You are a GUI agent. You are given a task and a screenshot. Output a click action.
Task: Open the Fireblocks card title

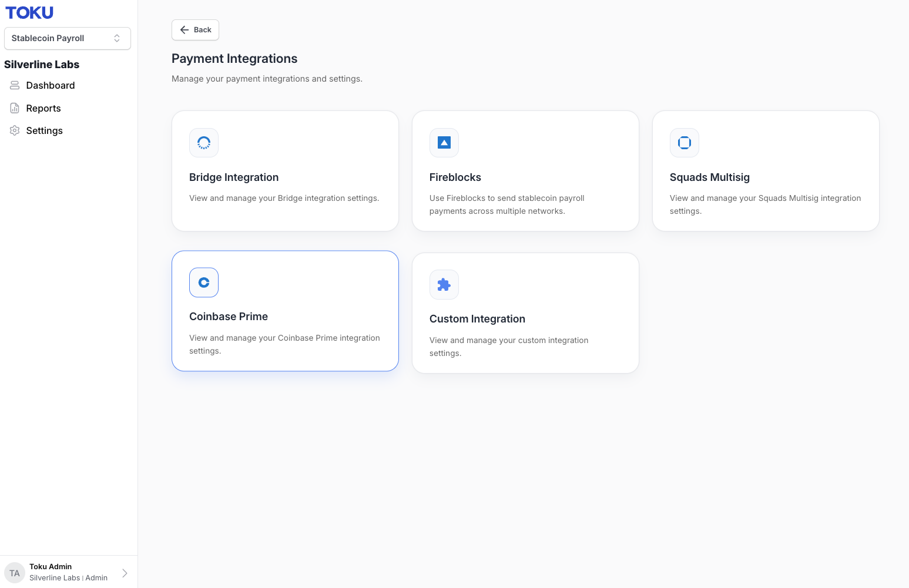[x=455, y=177]
